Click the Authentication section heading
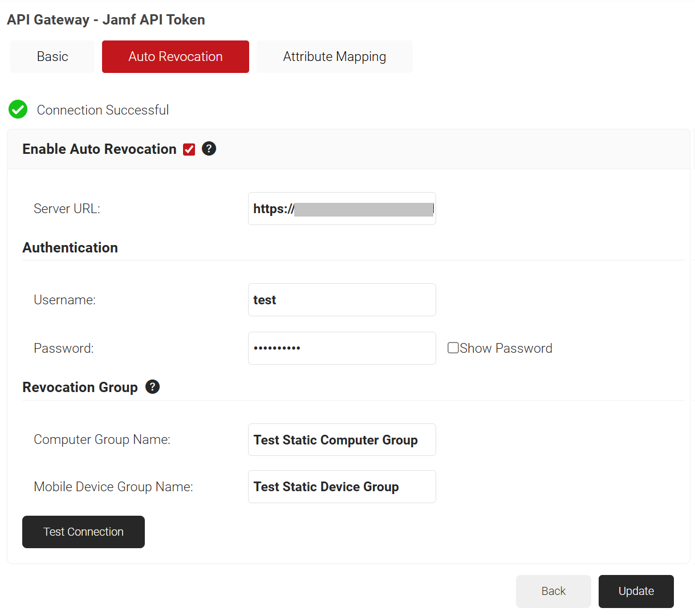695x616 pixels. click(70, 247)
